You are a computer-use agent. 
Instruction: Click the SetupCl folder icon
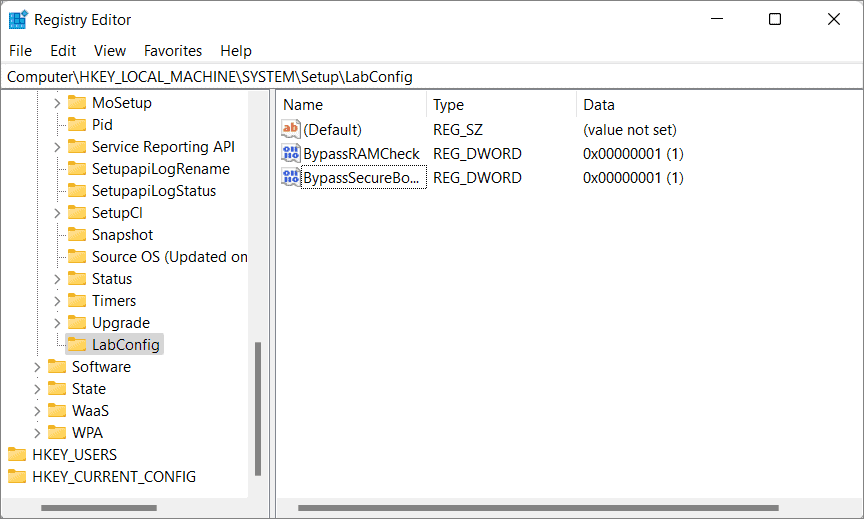tap(77, 213)
